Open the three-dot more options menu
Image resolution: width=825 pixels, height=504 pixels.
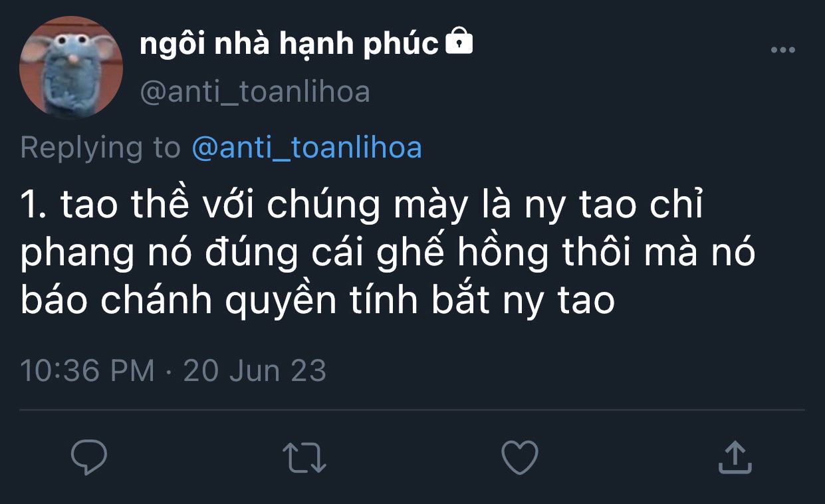click(x=782, y=50)
